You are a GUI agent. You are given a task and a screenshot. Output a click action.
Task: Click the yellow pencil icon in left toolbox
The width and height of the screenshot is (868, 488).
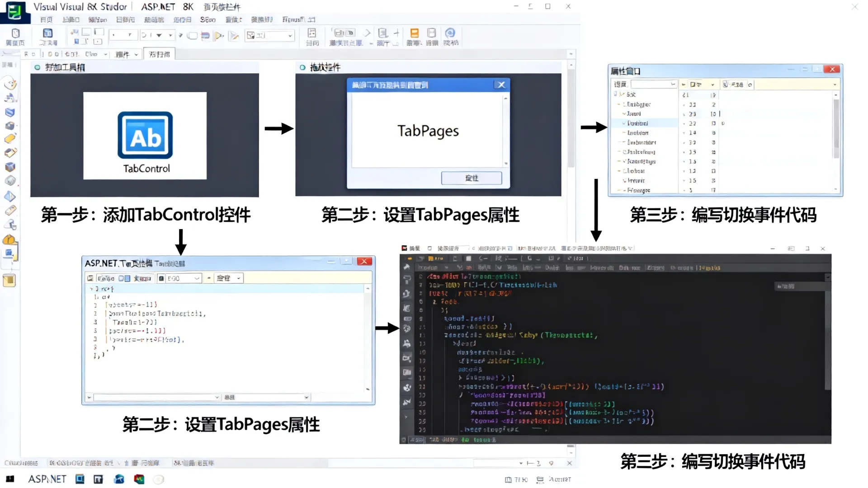tap(10, 139)
